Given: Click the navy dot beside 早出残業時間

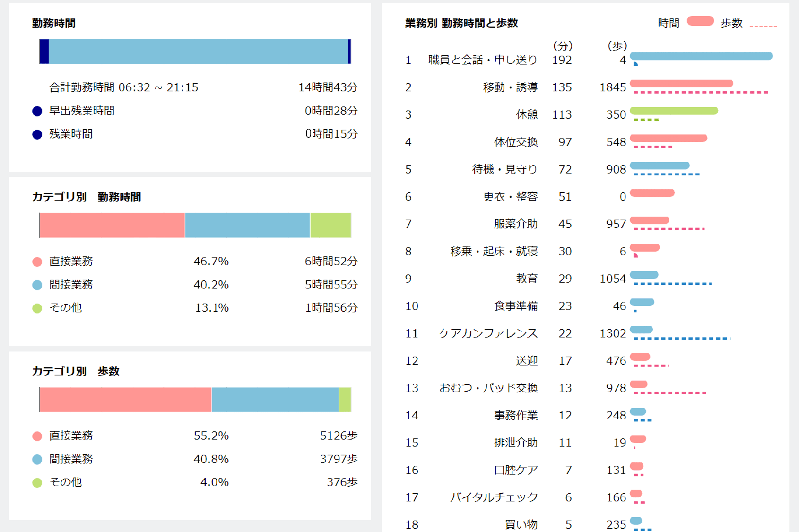Looking at the screenshot, I should [37, 111].
